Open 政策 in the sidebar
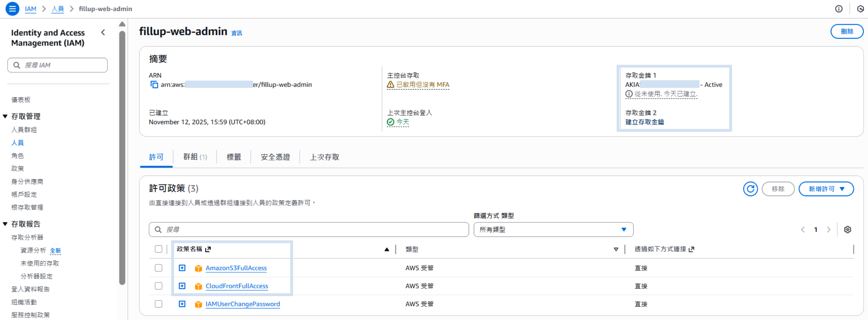Screen dimensions: 868x320 click(x=17, y=169)
